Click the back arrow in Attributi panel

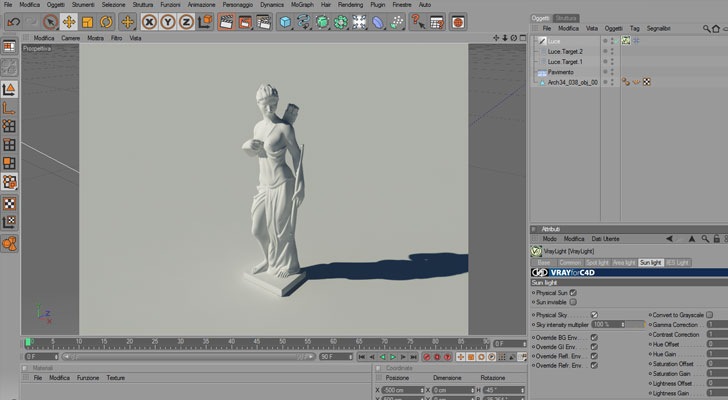669,239
